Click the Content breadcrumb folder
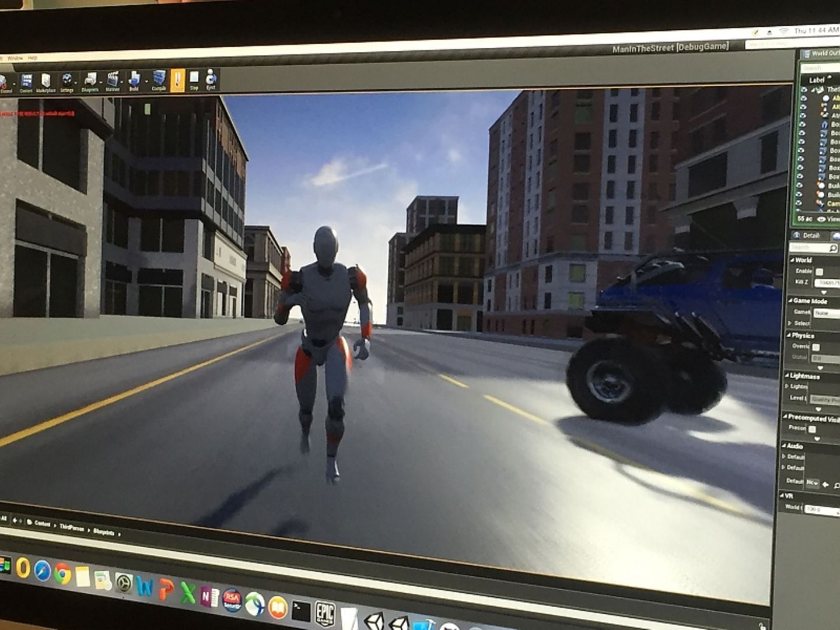 coord(42,523)
